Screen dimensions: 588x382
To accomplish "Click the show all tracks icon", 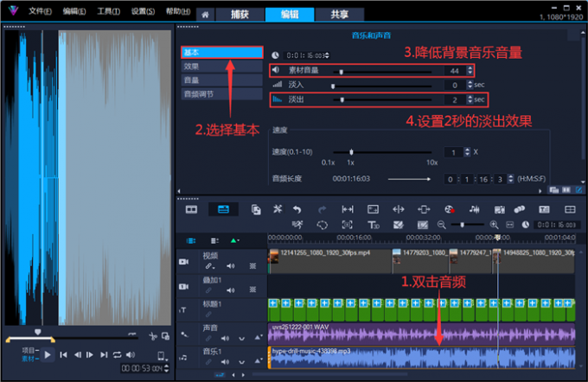I will 191,240.
